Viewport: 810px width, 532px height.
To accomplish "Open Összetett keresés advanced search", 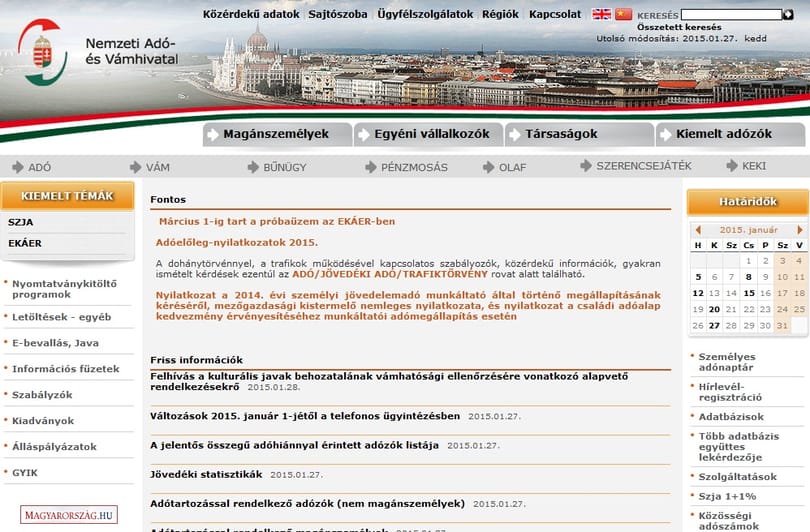I will coord(679,27).
